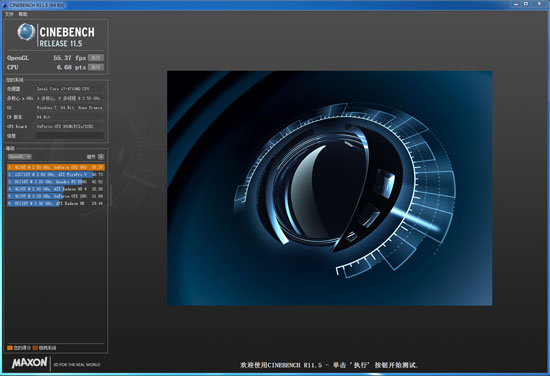The height and width of the screenshot is (376, 550).
Task: Maximize the Cinebench window
Action: [526, 4]
